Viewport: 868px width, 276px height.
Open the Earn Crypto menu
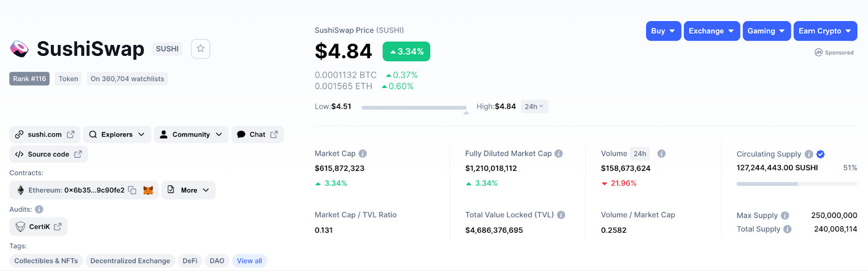tap(825, 31)
